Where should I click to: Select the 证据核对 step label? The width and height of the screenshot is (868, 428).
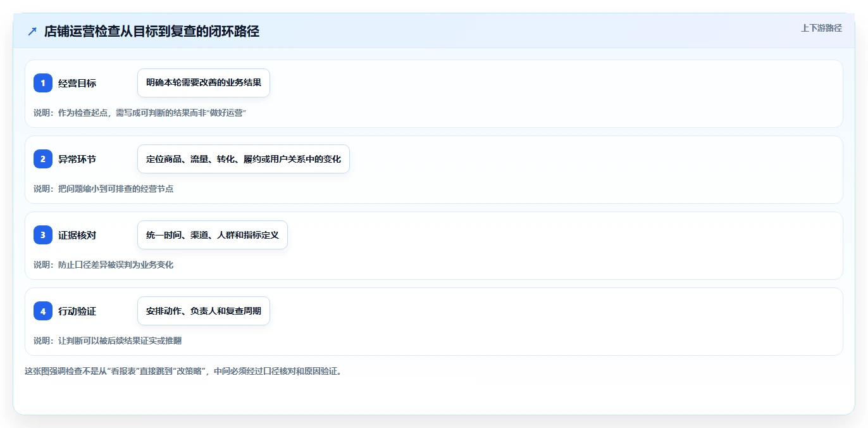click(77, 235)
